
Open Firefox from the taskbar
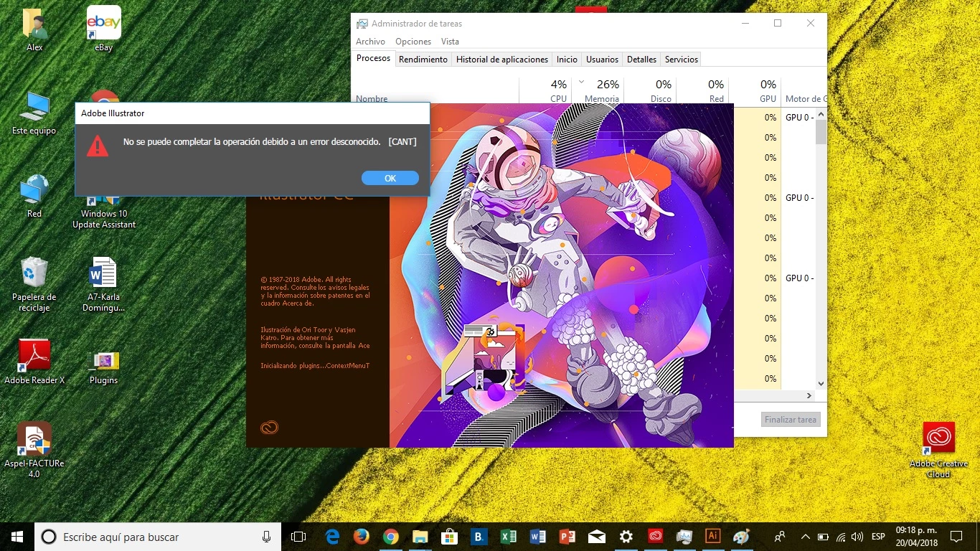(x=361, y=537)
